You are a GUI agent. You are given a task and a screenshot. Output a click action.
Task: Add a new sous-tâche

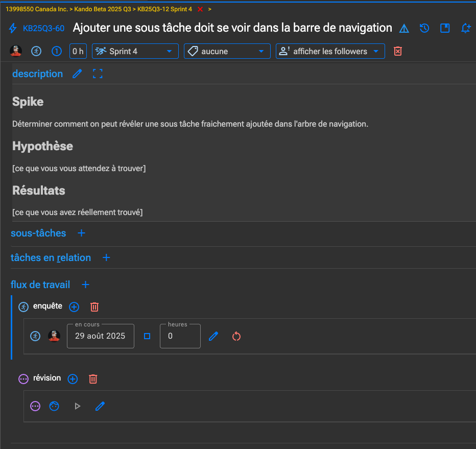(81, 233)
